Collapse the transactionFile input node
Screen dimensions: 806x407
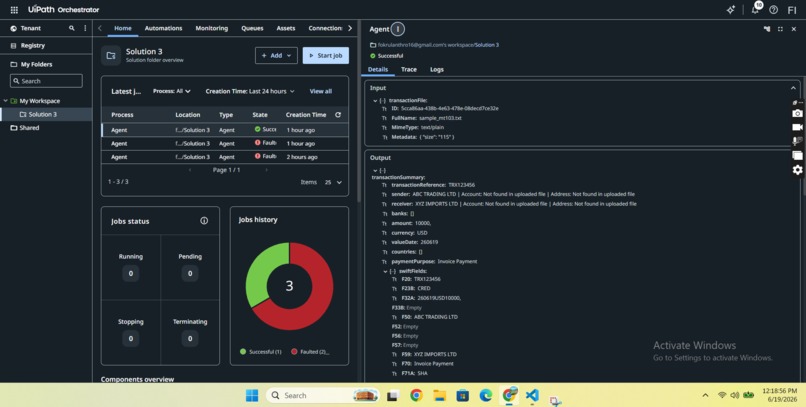pos(375,101)
